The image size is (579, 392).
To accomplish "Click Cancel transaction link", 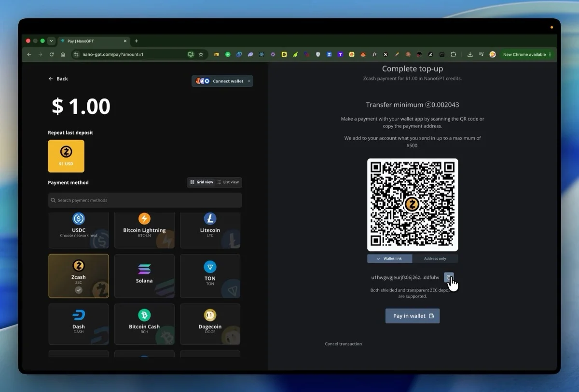I will tap(344, 344).
